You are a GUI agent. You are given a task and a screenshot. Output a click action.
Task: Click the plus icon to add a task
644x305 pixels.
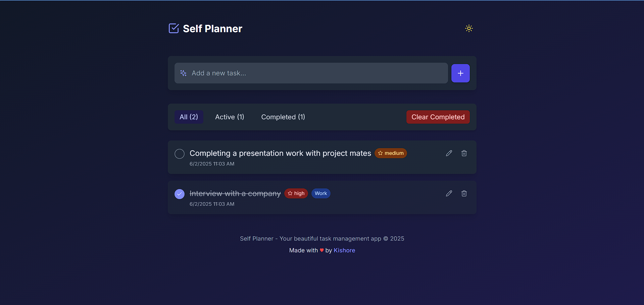[460, 73]
